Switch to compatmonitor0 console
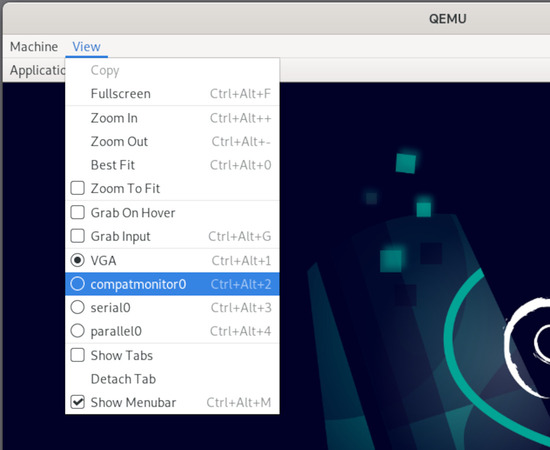The image size is (550, 450). (172, 284)
